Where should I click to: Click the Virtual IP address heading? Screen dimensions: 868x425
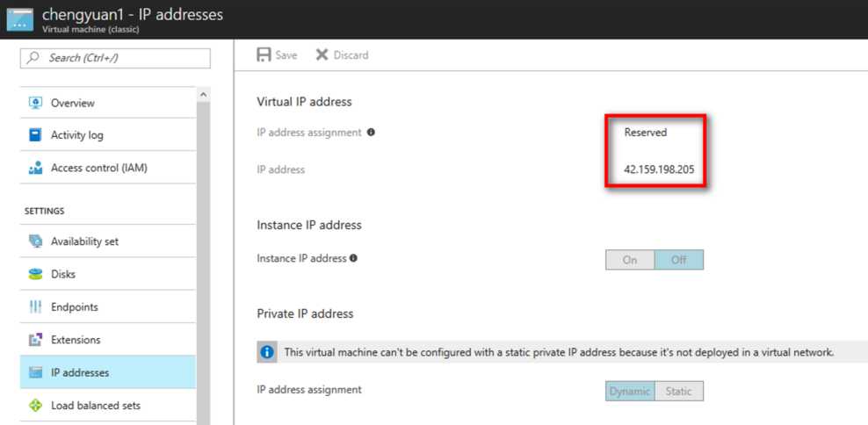pos(305,102)
